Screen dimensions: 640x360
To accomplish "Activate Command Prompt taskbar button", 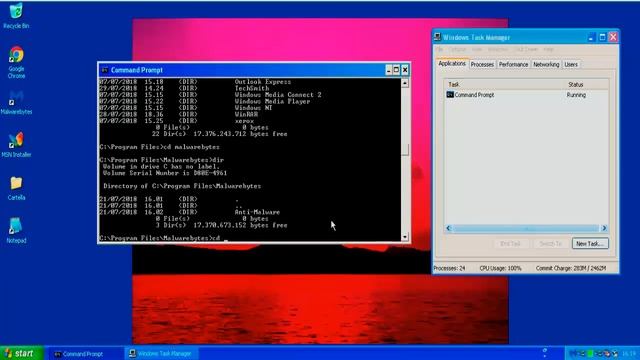I will point(84,354).
